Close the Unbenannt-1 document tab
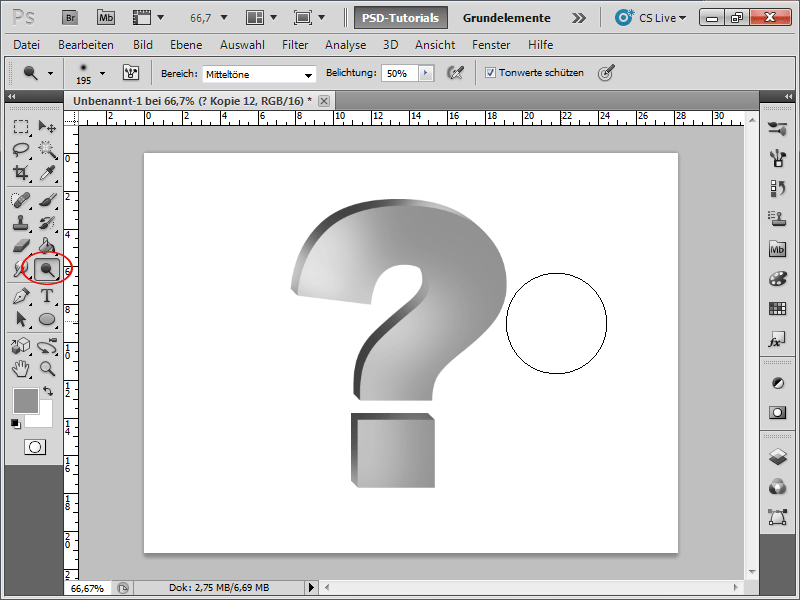 point(323,101)
